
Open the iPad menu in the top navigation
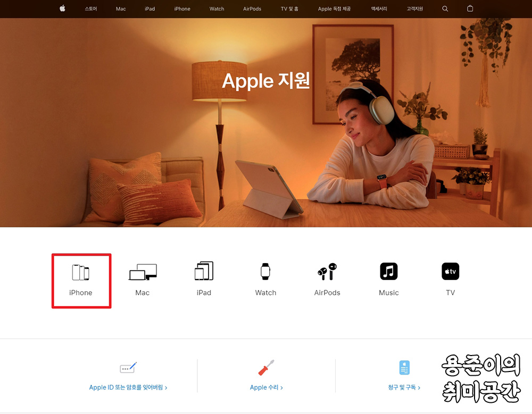[149, 9]
